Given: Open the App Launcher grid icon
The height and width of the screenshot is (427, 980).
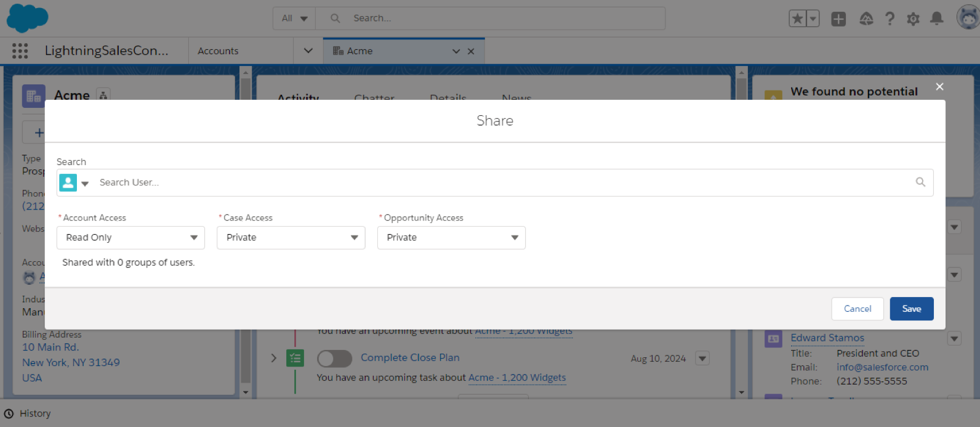Looking at the screenshot, I should click(x=20, y=51).
